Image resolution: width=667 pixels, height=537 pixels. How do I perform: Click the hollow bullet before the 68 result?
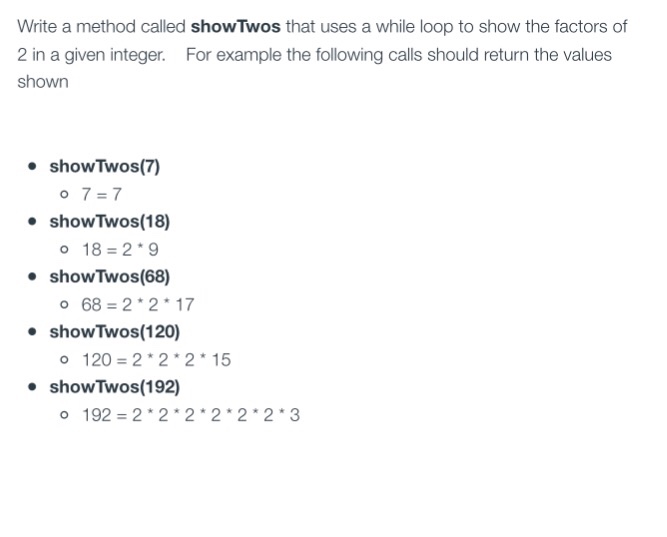click(x=65, y=305)
